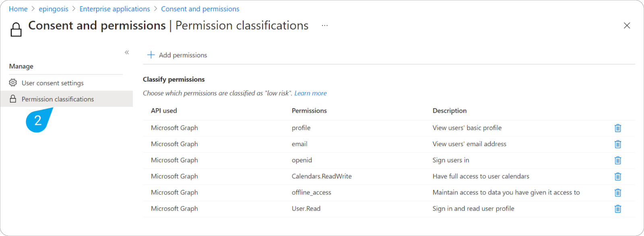Sort by the Permissions column header
Screen dimensions: 644x236
pyautogui.click(x=309, y=111)
